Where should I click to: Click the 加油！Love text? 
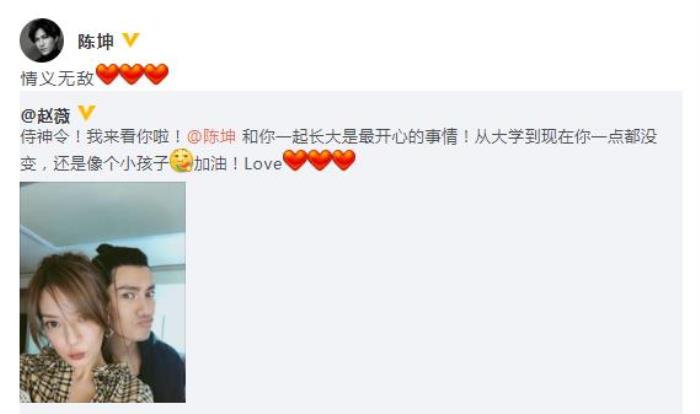238,164
